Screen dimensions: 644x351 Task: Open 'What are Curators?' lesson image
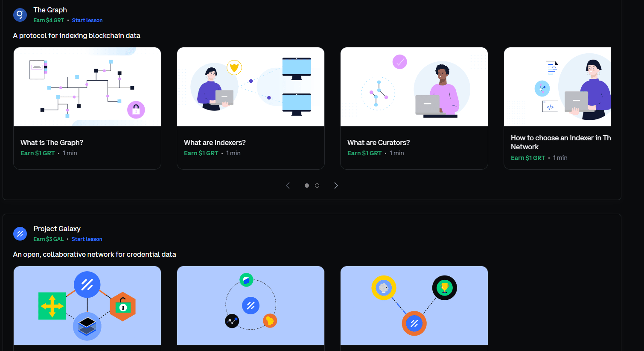tap(414, 87)
